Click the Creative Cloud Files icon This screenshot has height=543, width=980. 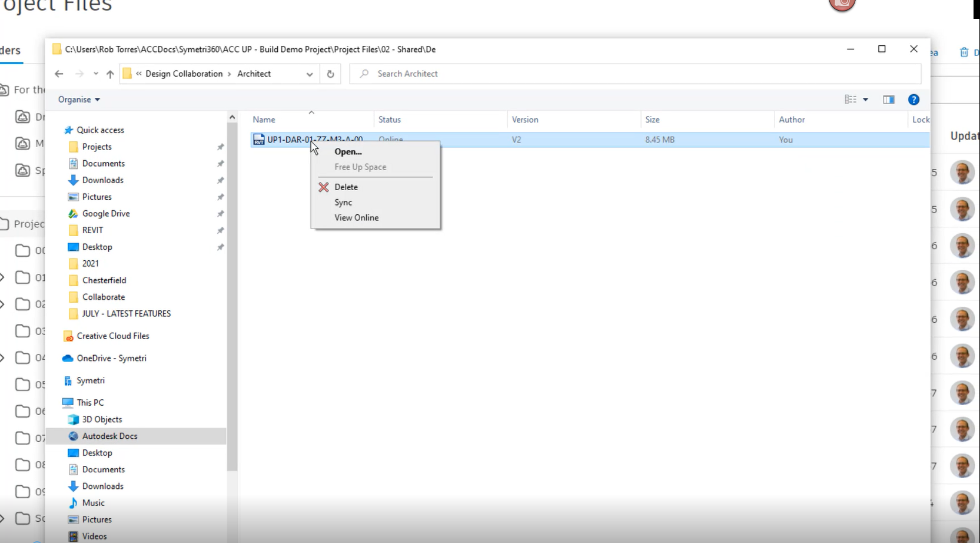[68, 336]
